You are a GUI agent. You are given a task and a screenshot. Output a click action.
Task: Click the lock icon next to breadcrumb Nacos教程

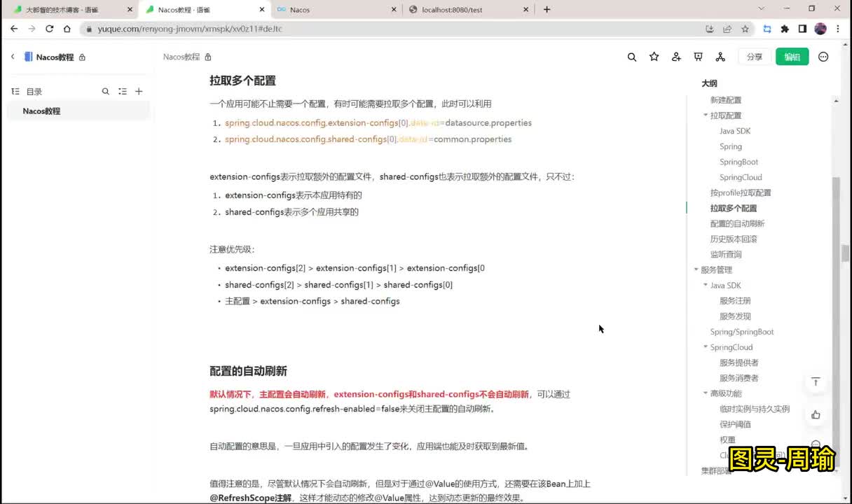coord(208,57)
